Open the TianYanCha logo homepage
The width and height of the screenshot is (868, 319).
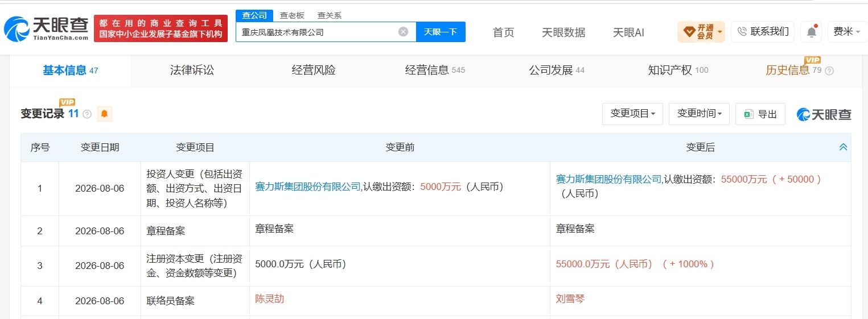pos(46,28)
